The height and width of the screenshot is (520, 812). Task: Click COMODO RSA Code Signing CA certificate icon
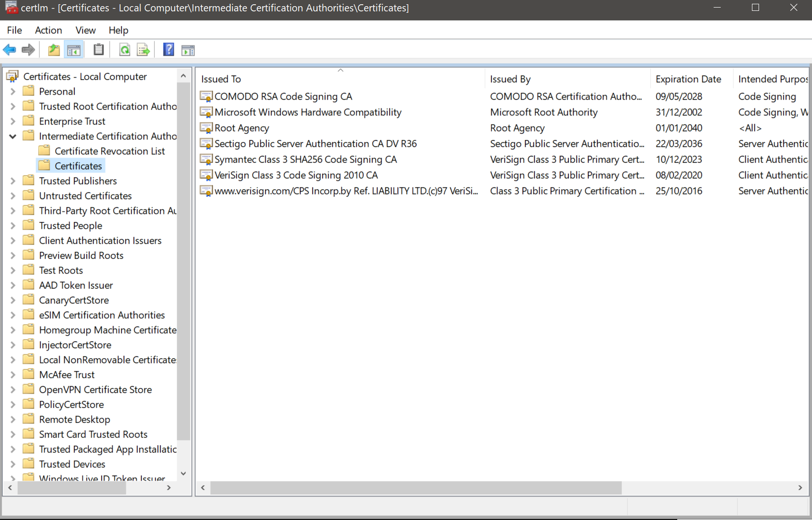[206, 97]
